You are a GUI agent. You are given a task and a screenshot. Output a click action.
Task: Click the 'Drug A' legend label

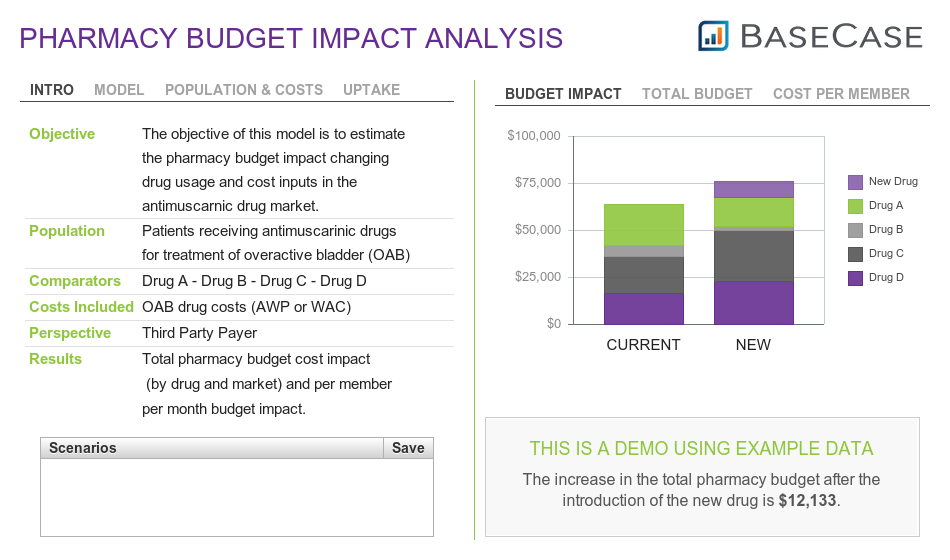click(x=886, y=205)
